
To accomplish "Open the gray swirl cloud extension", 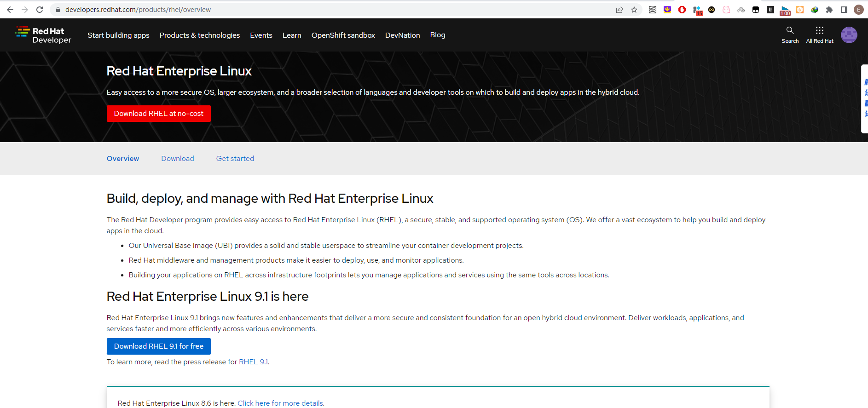I will 741,10.
